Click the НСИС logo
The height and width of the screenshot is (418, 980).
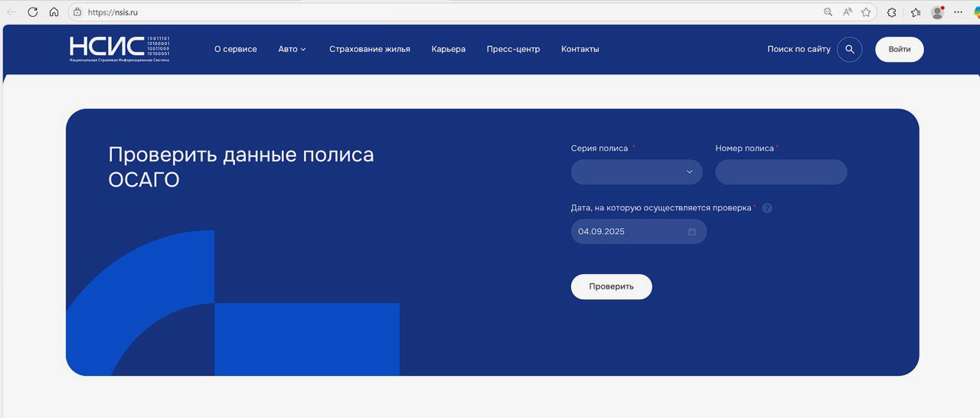point(119,49)
